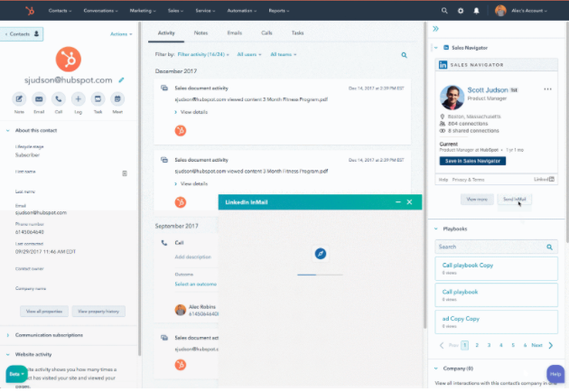
Task: Switch to the Notes tab
Action: [201, 33]
